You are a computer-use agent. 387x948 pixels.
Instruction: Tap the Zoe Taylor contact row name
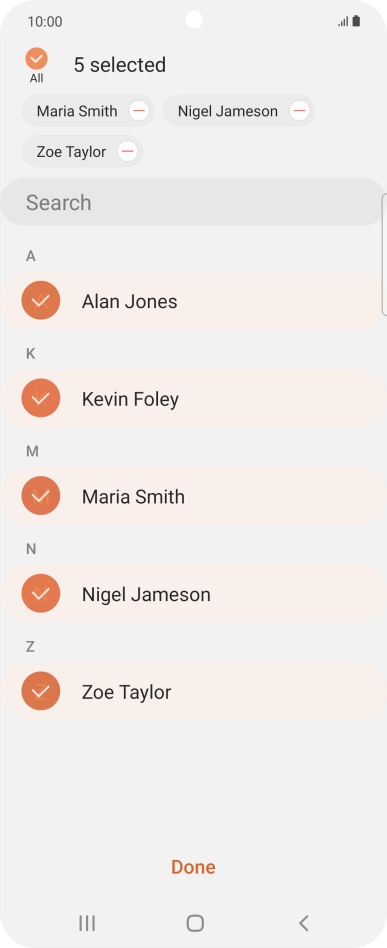click(x=126, y=692)
